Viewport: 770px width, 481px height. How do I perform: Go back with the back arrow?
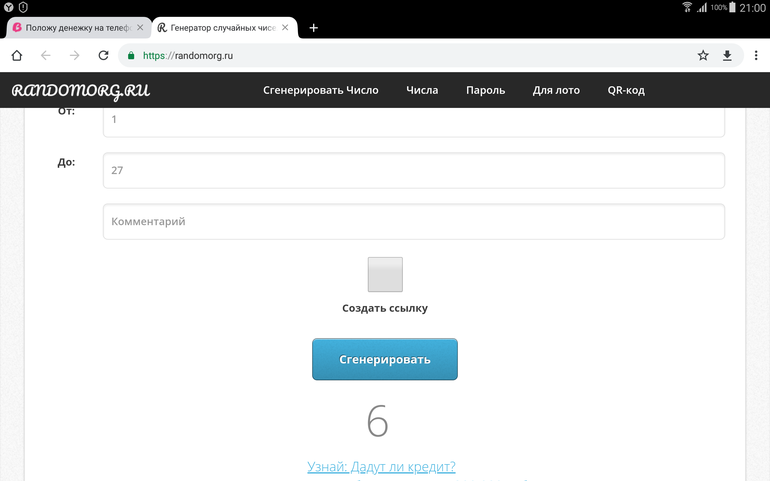(x=45, y=56)
